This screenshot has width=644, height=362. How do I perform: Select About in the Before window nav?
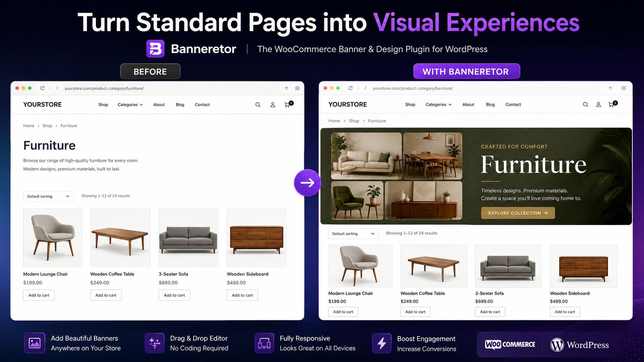click(159, 105)
